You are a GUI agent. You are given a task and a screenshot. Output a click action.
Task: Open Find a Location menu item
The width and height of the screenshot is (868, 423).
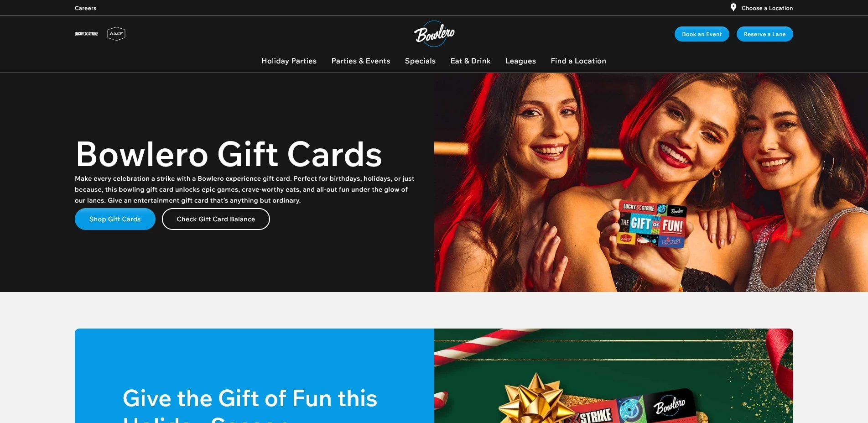[x=578, y=61]
